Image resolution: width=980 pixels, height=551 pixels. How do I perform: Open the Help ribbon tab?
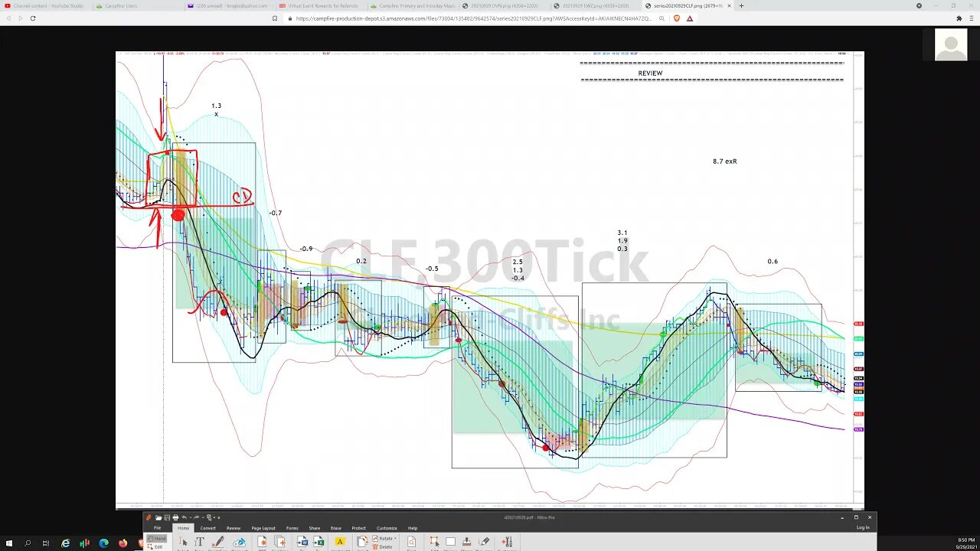(413, 528)
